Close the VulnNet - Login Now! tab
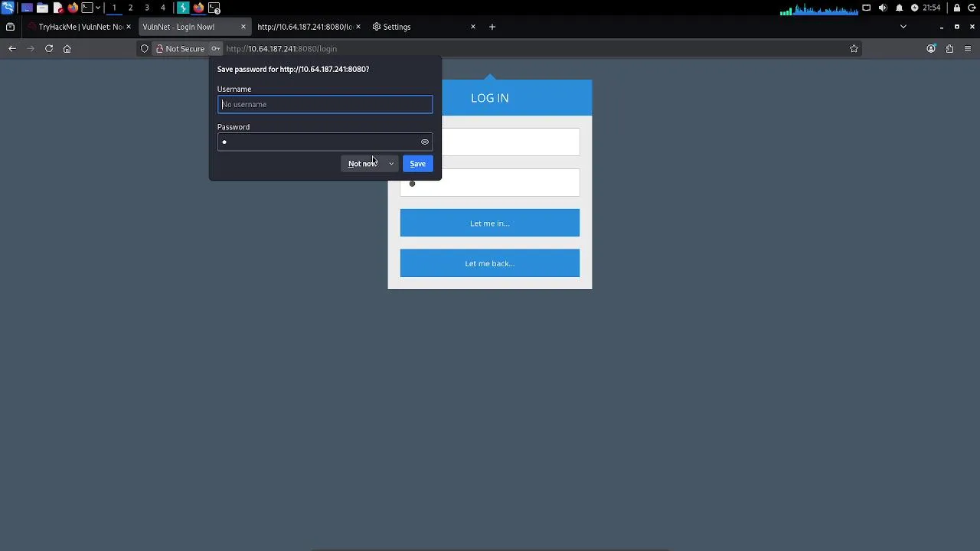 click(x=243, y=27)
